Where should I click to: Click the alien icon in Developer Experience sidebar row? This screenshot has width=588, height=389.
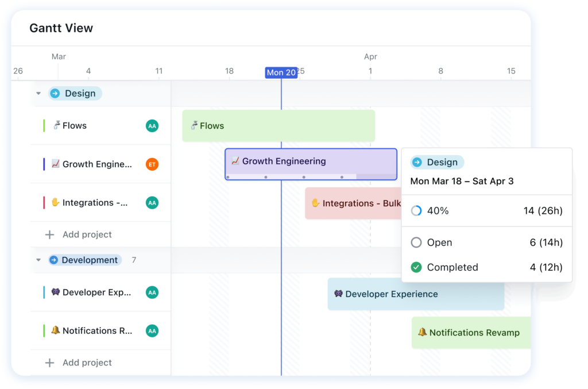coord(56,292)
